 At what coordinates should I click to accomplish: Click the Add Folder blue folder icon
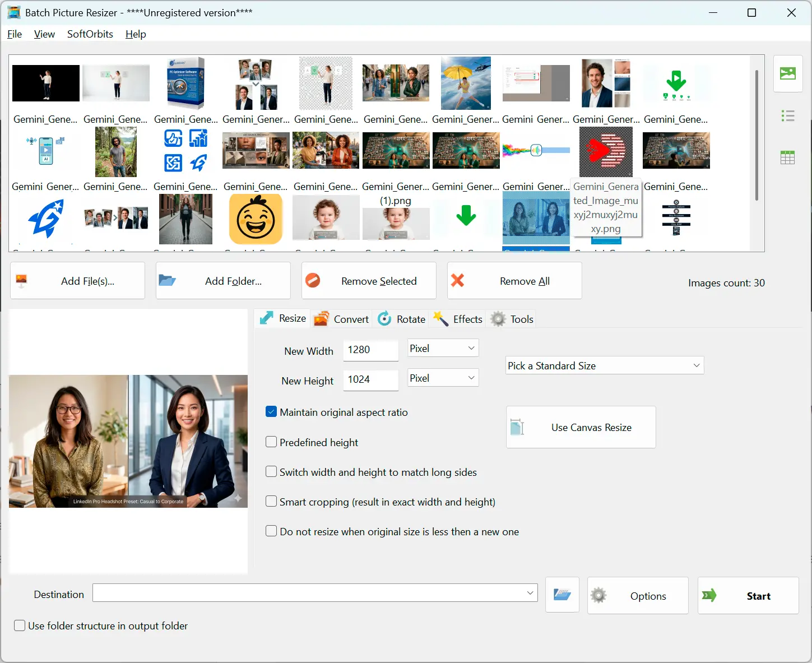pyautogui.click(x=167, y=280)
